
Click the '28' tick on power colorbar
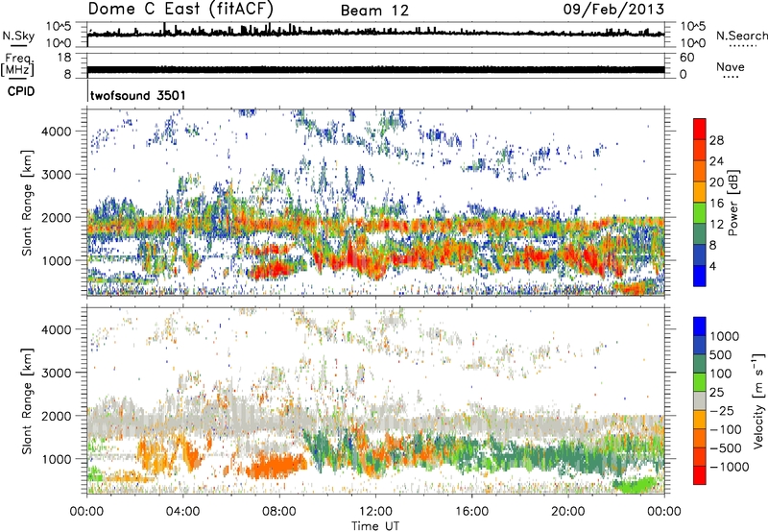716,140
